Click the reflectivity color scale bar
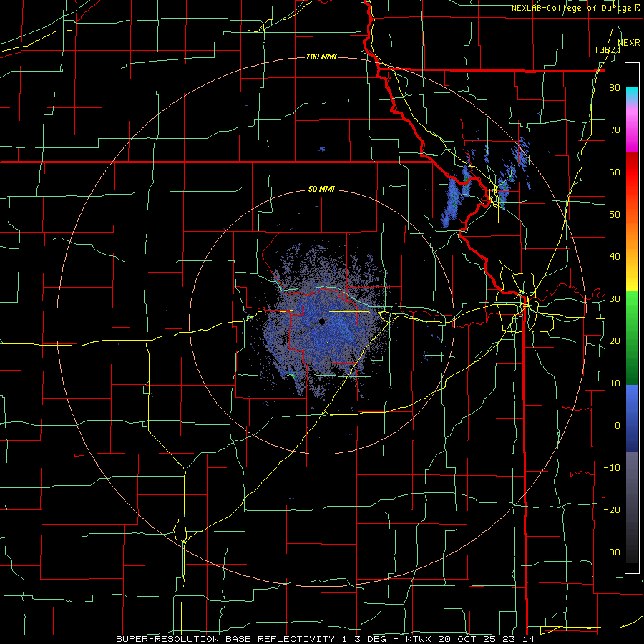 pos(632,318)
